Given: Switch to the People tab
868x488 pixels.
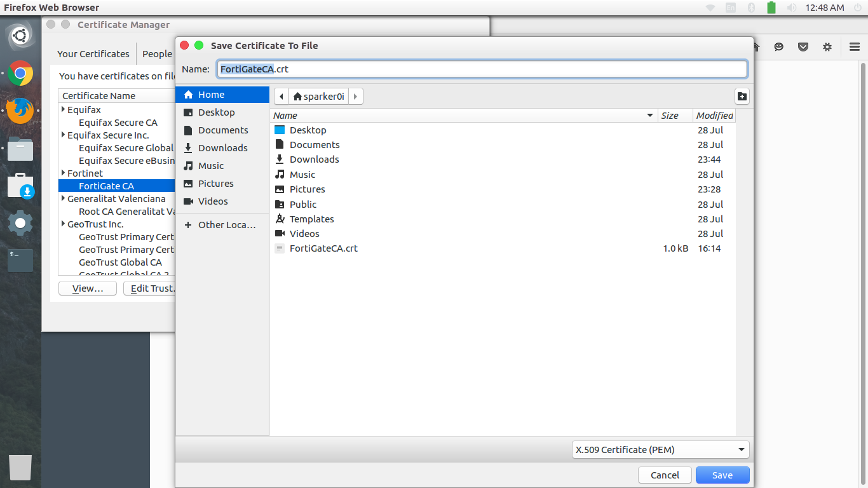Looking at the screenshot, I should coord(156,53).
